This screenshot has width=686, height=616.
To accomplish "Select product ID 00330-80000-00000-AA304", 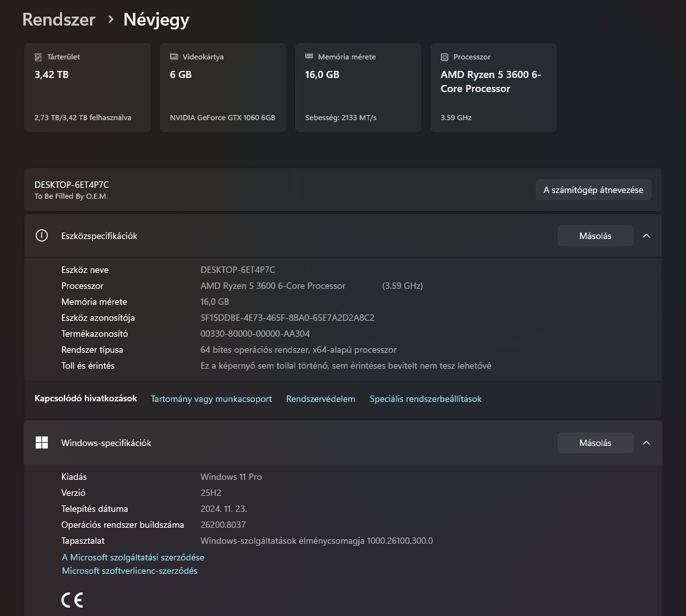I will [255, 334].
